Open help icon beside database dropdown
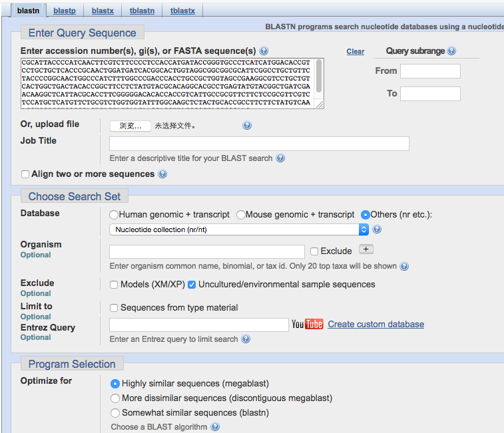 point(377,229)
